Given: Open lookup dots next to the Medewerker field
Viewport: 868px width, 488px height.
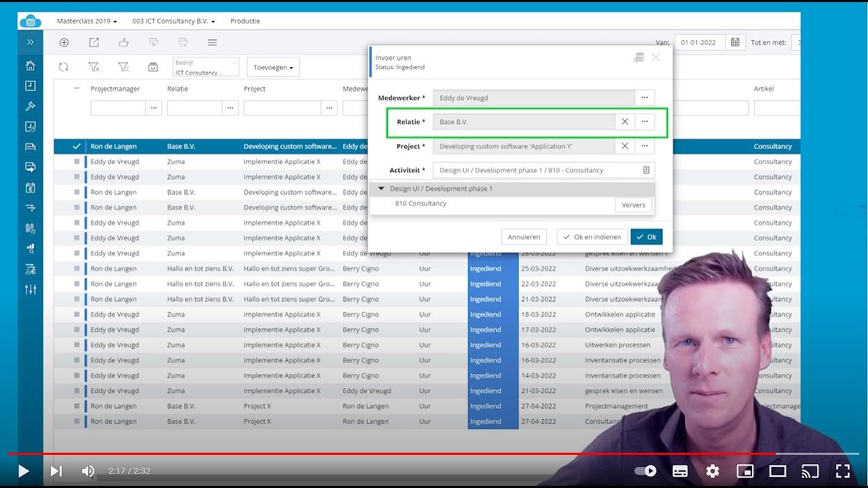Looking at the screenshot, I should click(645, 98).
